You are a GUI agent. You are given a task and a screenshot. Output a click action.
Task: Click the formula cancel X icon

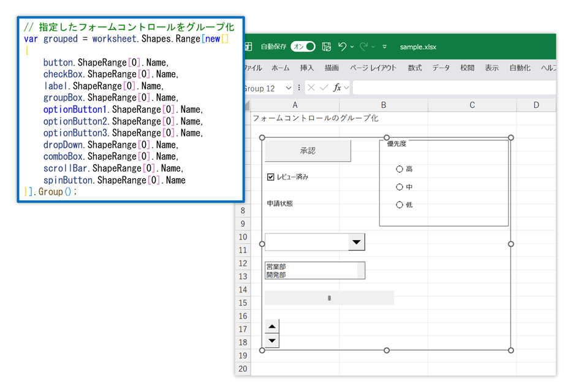[311, 88]
